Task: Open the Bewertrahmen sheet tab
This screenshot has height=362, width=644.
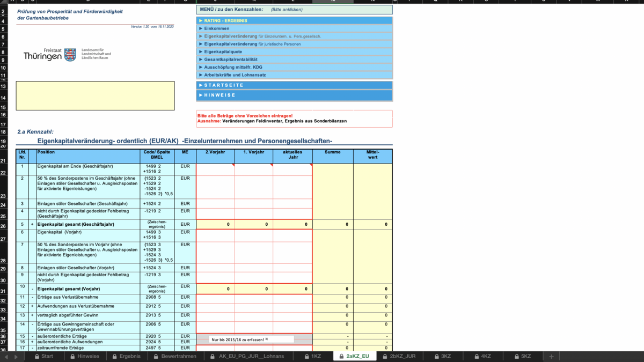Action: click(175, 356)
